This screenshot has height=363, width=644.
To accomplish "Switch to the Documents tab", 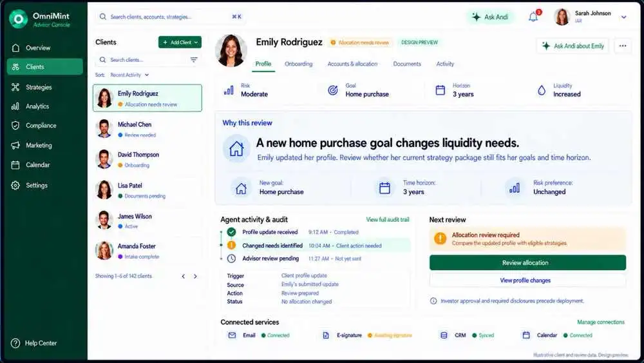I will point(407,64).
